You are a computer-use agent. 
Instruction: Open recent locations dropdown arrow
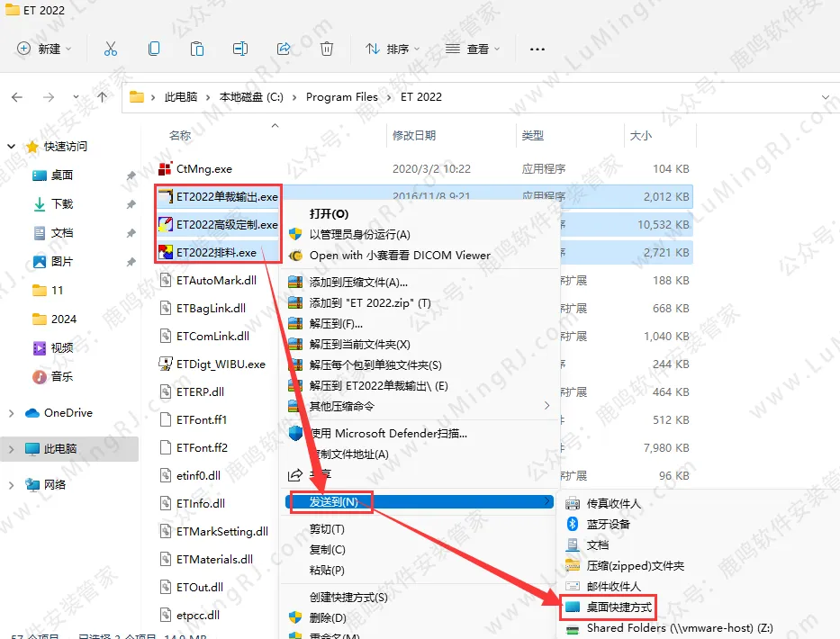[x=76, y=97]
